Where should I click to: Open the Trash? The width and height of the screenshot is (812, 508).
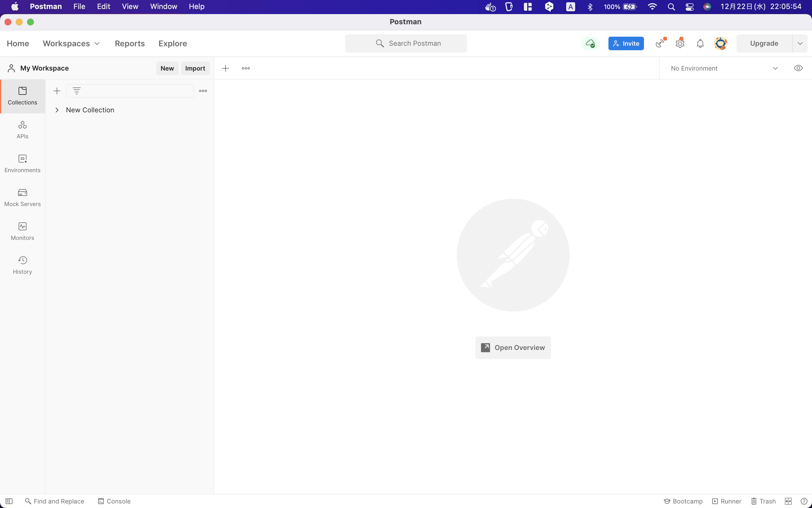coord(763,501)
